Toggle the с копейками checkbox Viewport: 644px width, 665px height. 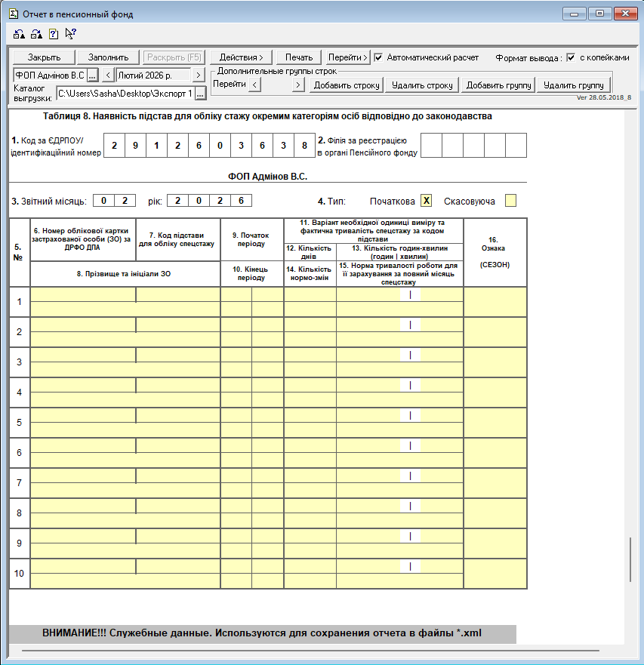(x=571, y=57)
